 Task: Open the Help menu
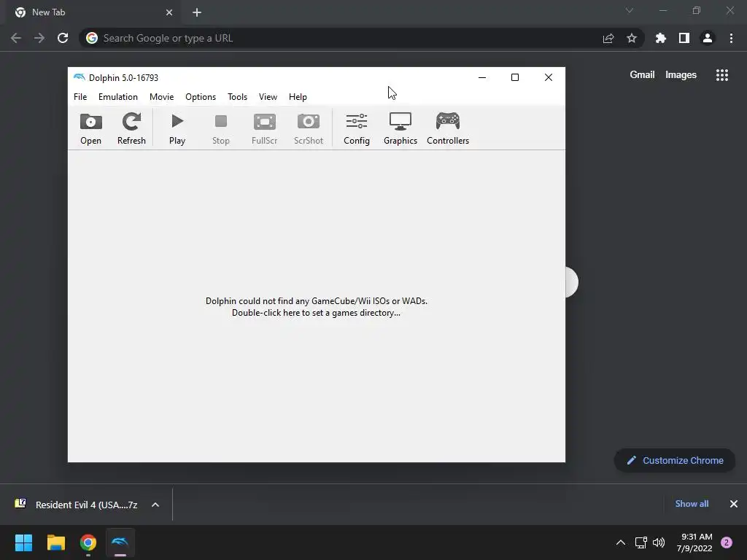298,97
